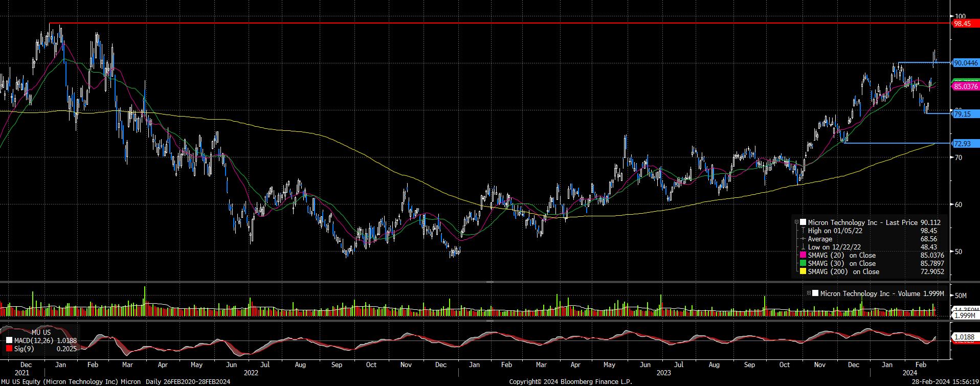Click the green SMAVG (30) color swatch
Screen dimensions: 980x386
click(803, 263)
